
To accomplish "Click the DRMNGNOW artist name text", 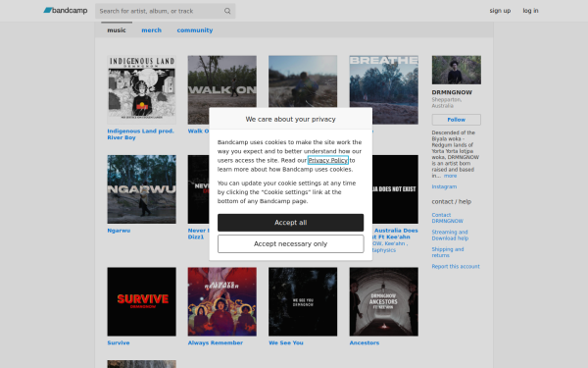I will (x=452, y=92).
